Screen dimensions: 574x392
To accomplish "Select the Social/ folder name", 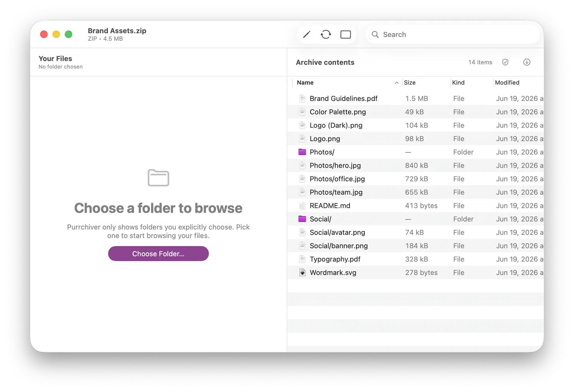I will (x=320, y=219).
